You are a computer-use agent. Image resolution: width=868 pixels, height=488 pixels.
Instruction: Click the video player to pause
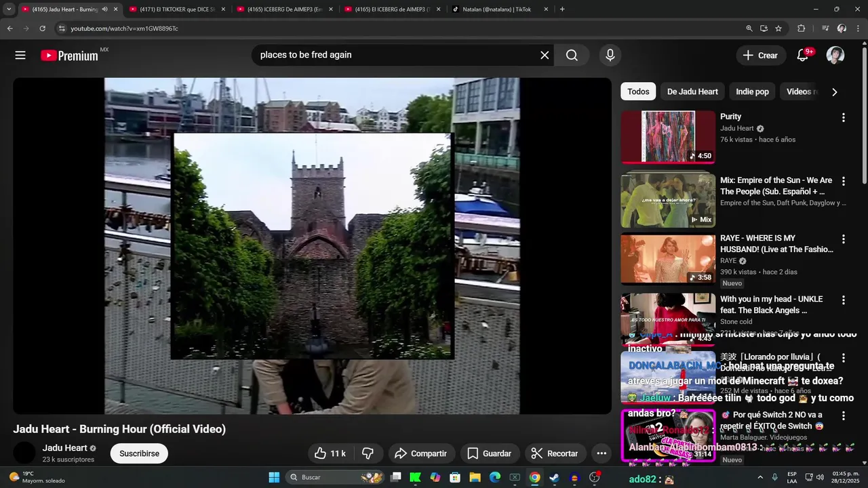(312, 245)
